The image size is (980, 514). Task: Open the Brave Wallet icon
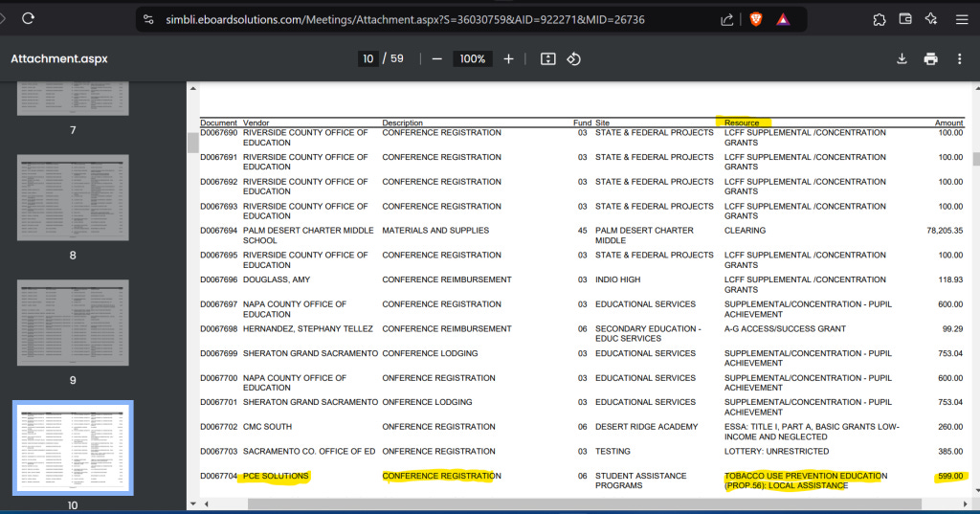[x=905, y=19]
